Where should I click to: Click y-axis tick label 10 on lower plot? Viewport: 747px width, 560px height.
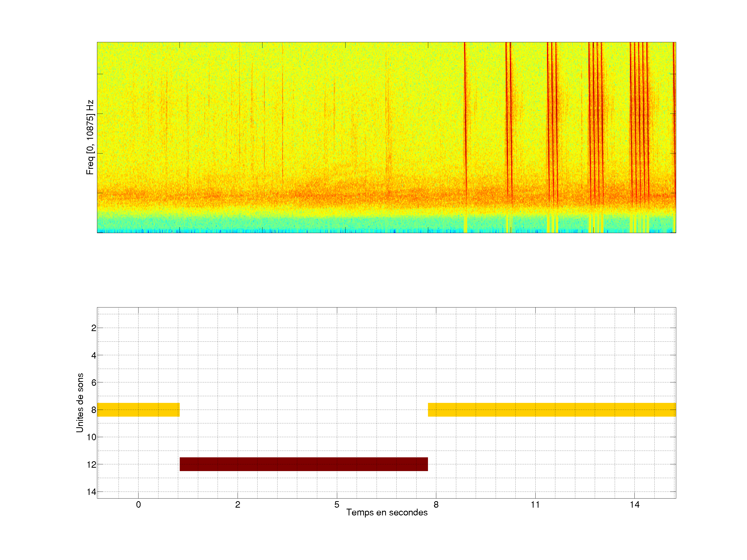pyautogui.click(x=91, y=437)
